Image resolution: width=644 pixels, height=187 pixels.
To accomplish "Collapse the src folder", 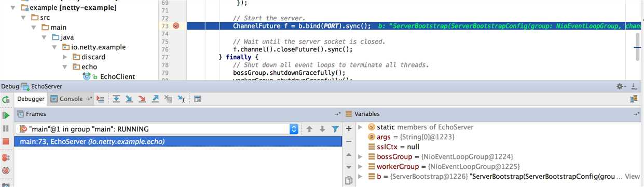I will (23, 18).
